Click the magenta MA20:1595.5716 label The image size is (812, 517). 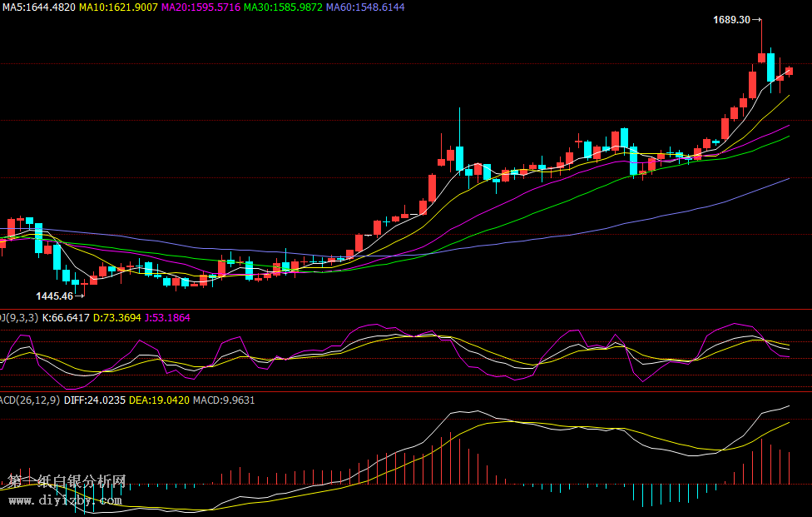[x=201, y=7]
